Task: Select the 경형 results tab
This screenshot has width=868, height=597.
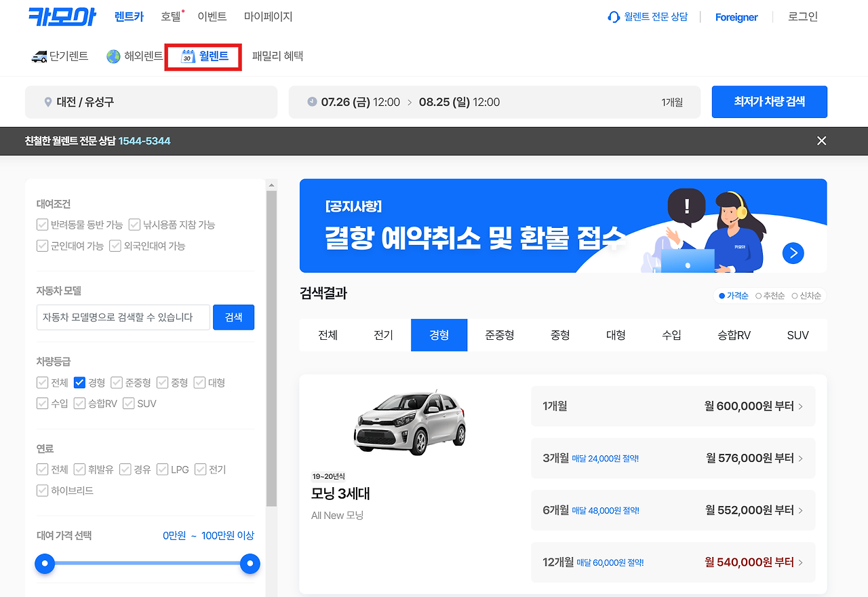Action: point(439,335)
